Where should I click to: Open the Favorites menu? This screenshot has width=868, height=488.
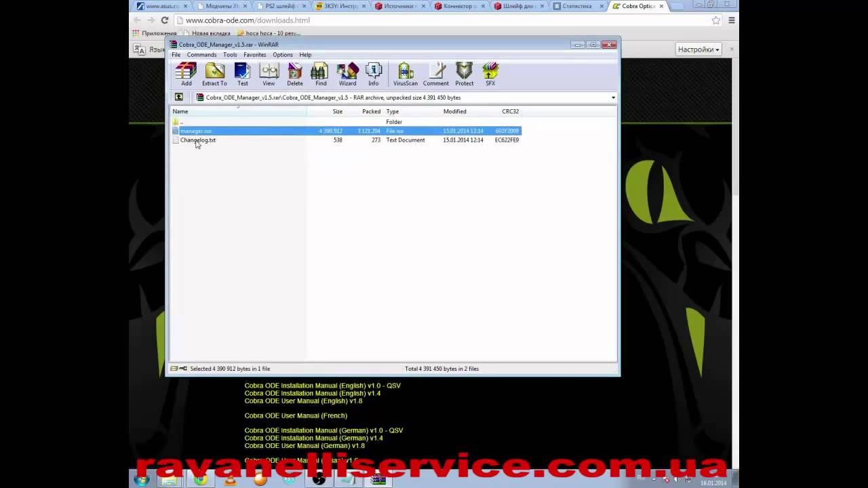255,55
